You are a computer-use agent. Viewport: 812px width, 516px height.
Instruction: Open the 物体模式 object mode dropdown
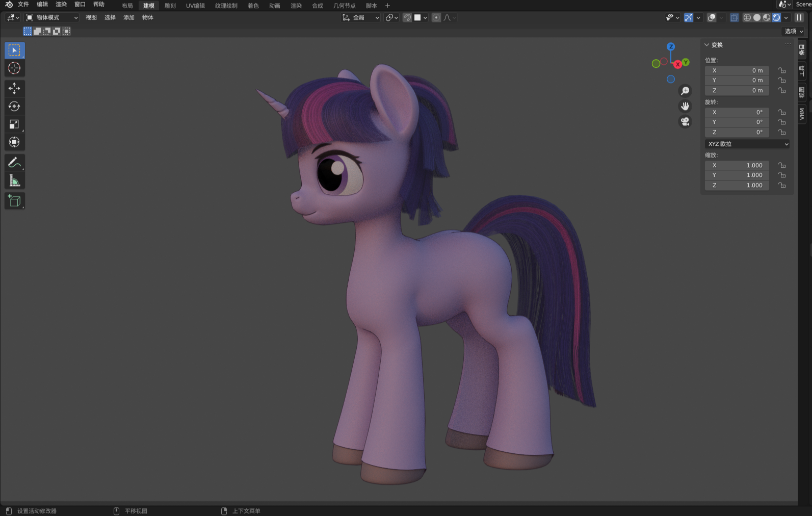tap(52, 17)
